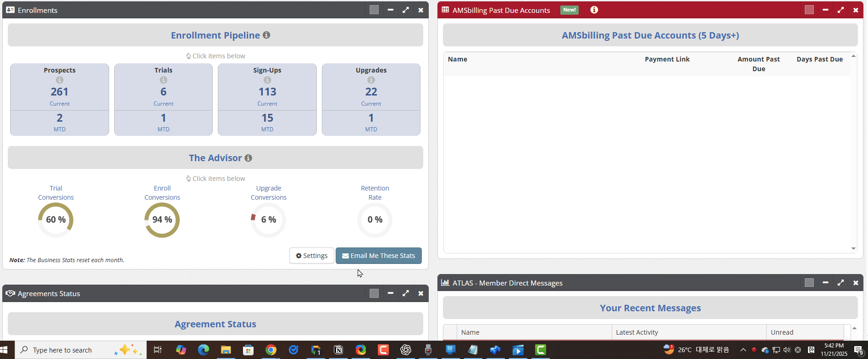Open Google Chrome from the taskbar

(271, 350)
